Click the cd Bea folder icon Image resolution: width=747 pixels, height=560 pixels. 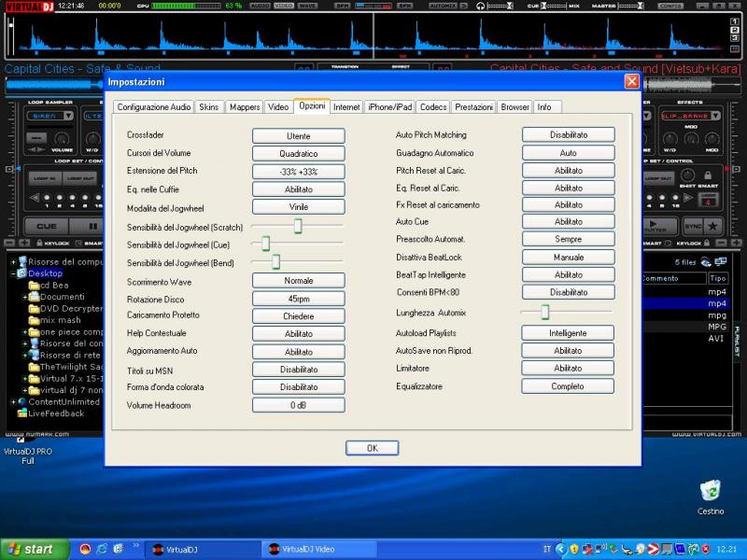pos(34,286)
